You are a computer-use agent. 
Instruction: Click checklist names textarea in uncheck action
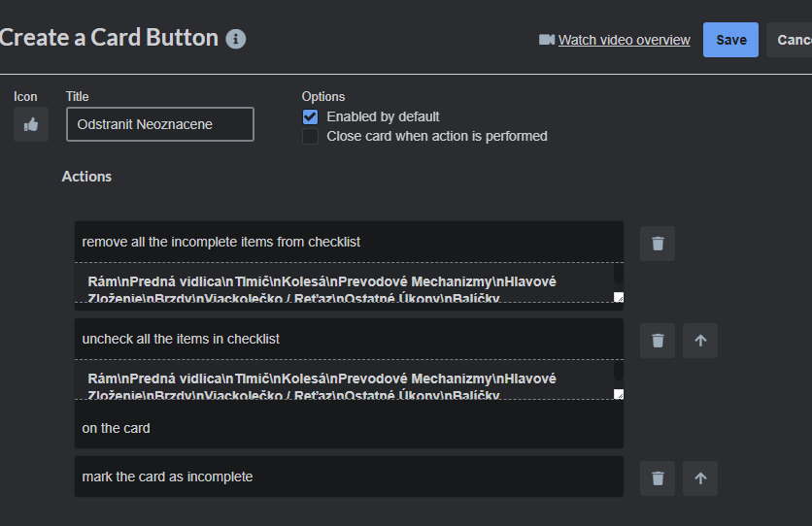click(x=344, y=379)
